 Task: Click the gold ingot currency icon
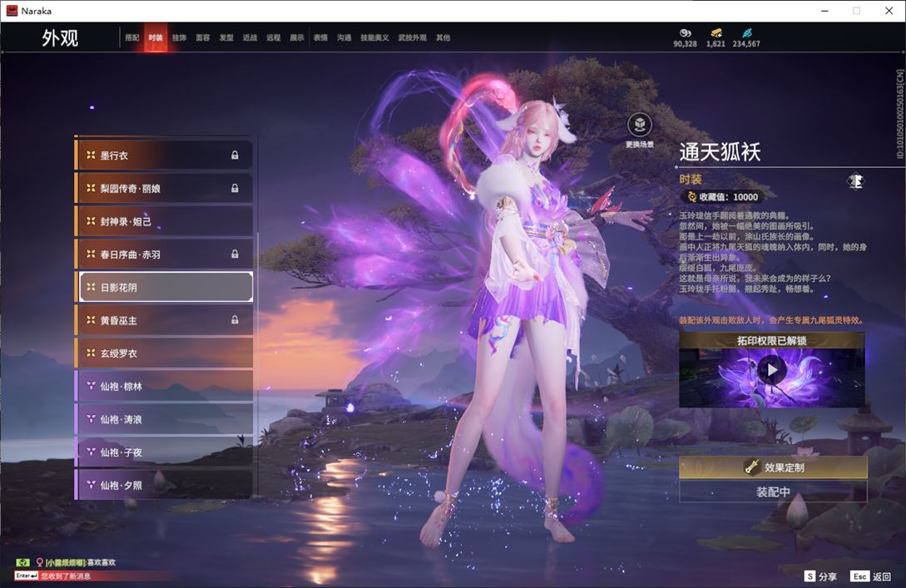[716, 33]
